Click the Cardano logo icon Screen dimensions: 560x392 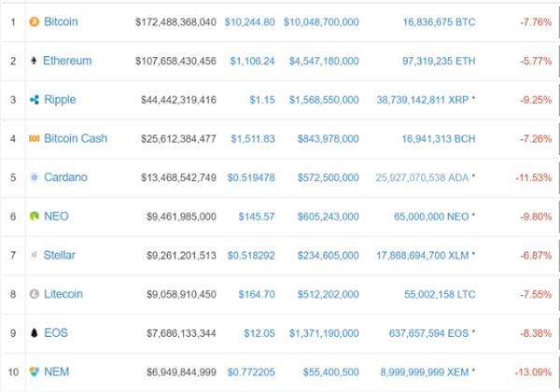tap(35, 177)
